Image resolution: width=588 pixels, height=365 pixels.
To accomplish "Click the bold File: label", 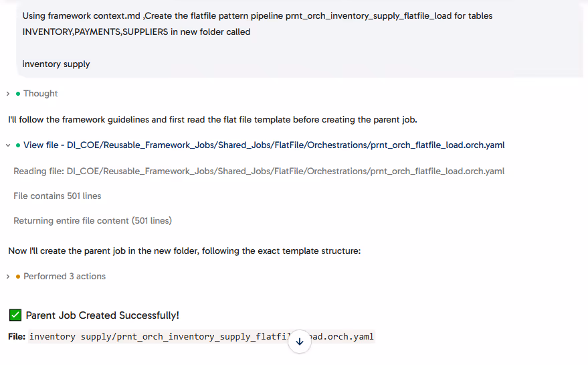I will point(17,337).
